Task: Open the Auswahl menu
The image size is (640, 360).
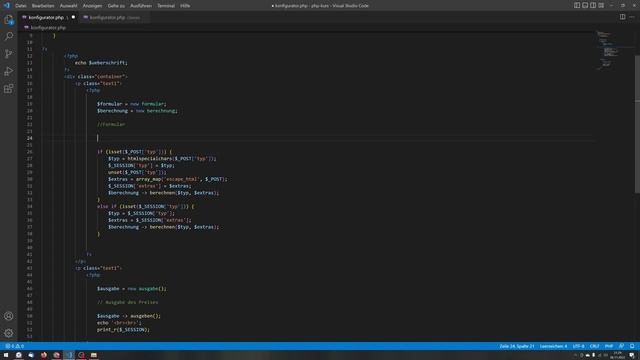Action: [x=68, y=6]
